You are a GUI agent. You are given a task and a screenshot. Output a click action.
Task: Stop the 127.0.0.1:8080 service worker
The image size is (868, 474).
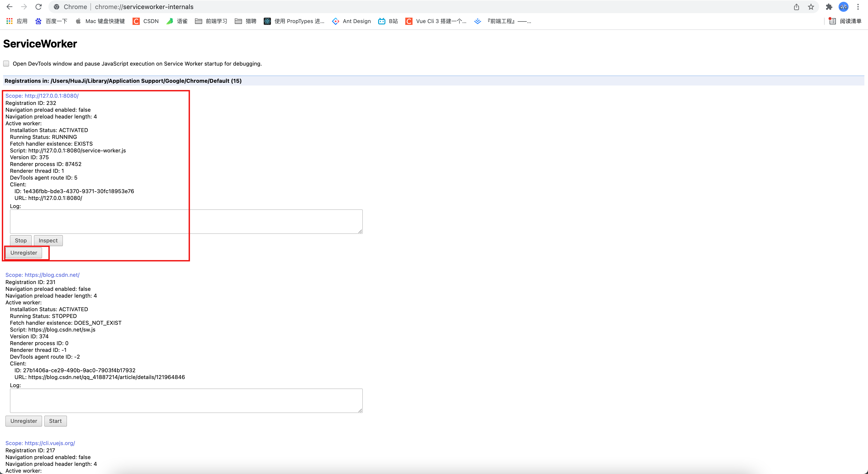tap(21, 241)
